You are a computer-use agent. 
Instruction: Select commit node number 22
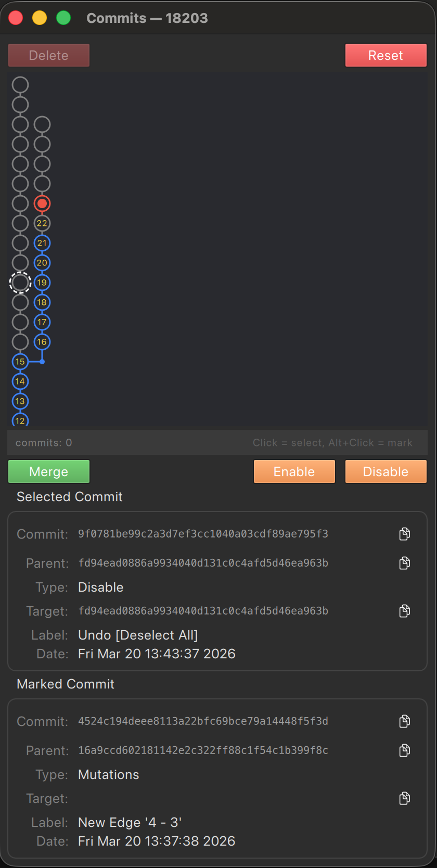(x=42, y=223)
